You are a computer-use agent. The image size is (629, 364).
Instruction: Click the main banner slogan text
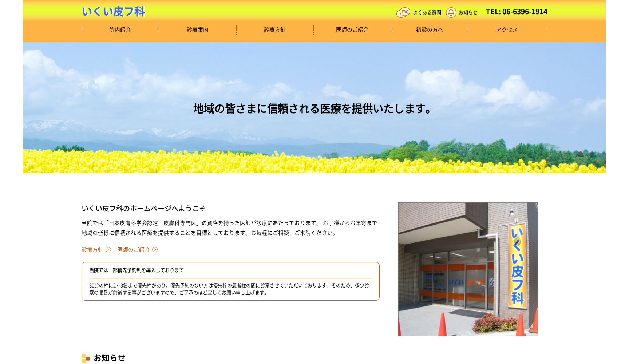point(312,108)
